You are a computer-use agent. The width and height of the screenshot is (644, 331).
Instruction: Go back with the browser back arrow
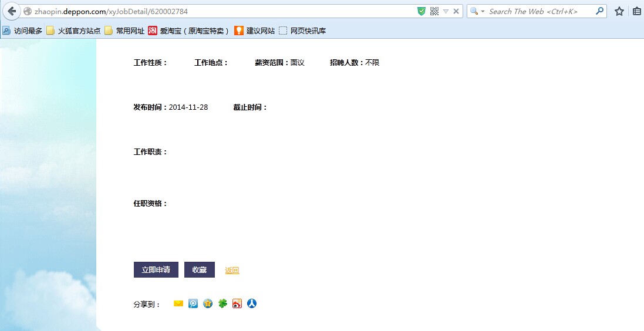pyautogui.click(x=12, y=11)
